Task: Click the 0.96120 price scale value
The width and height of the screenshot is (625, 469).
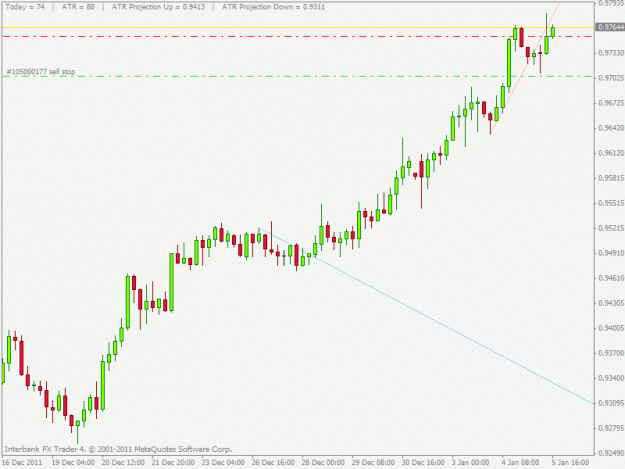Action: [611, 153]
